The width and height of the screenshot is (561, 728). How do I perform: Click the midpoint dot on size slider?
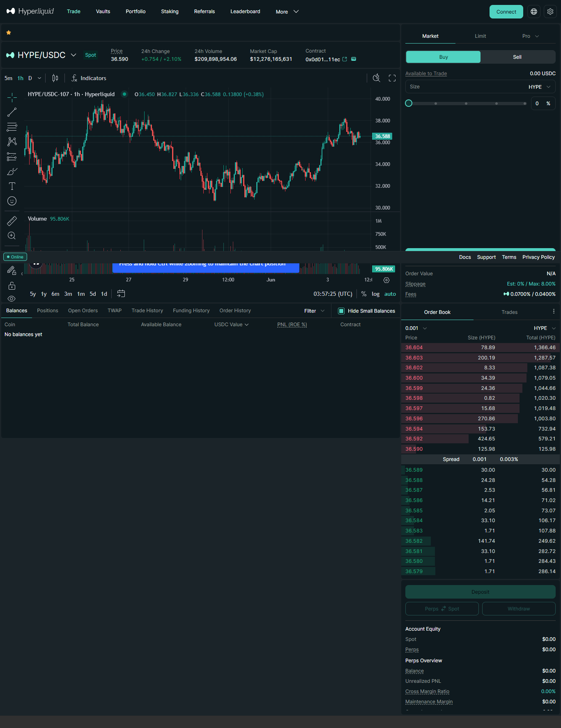(x=466, y=104)
